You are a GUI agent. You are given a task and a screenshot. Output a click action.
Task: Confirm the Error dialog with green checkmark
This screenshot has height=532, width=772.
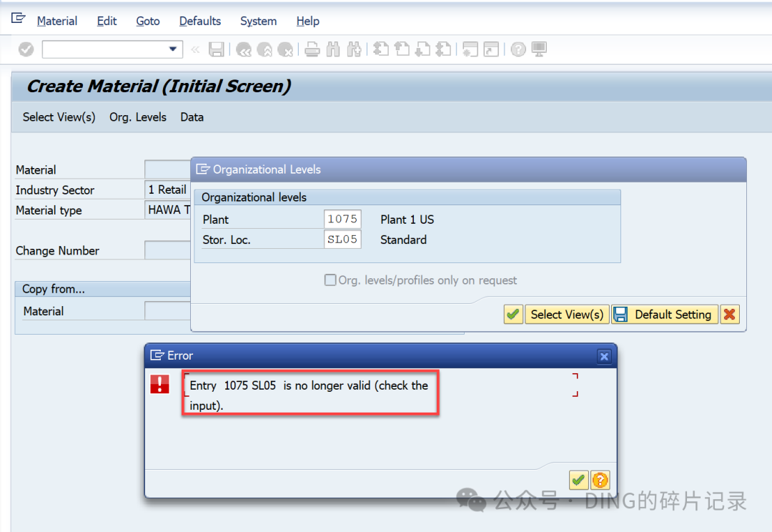coord(578,480)
